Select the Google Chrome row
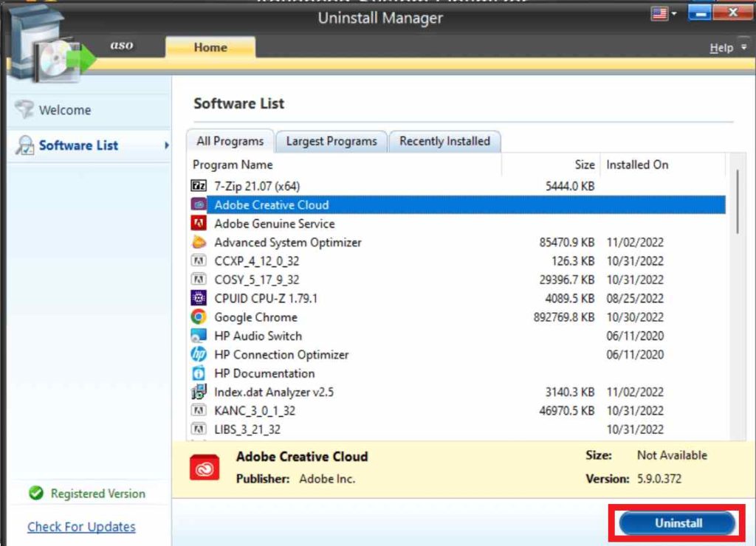756x546 pixels. click(457, 317)
